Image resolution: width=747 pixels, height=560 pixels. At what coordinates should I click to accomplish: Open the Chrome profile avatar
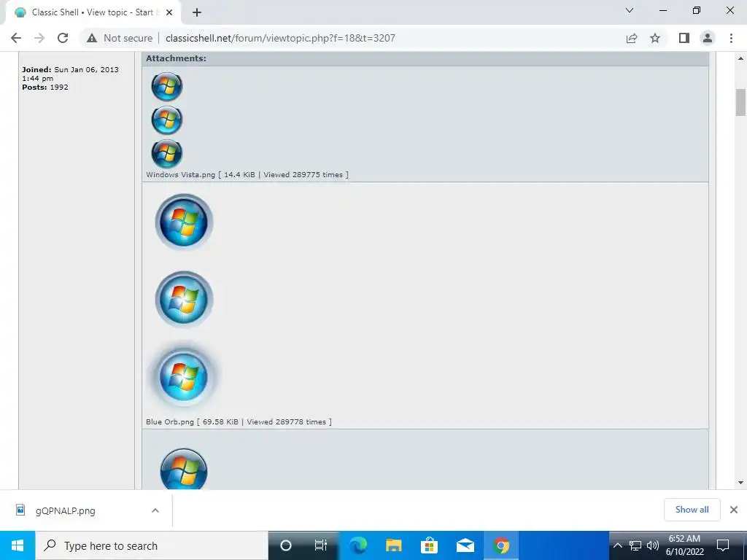coord(708,38)
